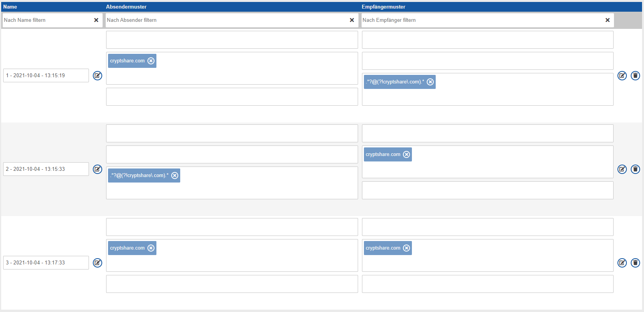
Task: Select regex tag text in rule 2 sender
Action: click(139, 175)
